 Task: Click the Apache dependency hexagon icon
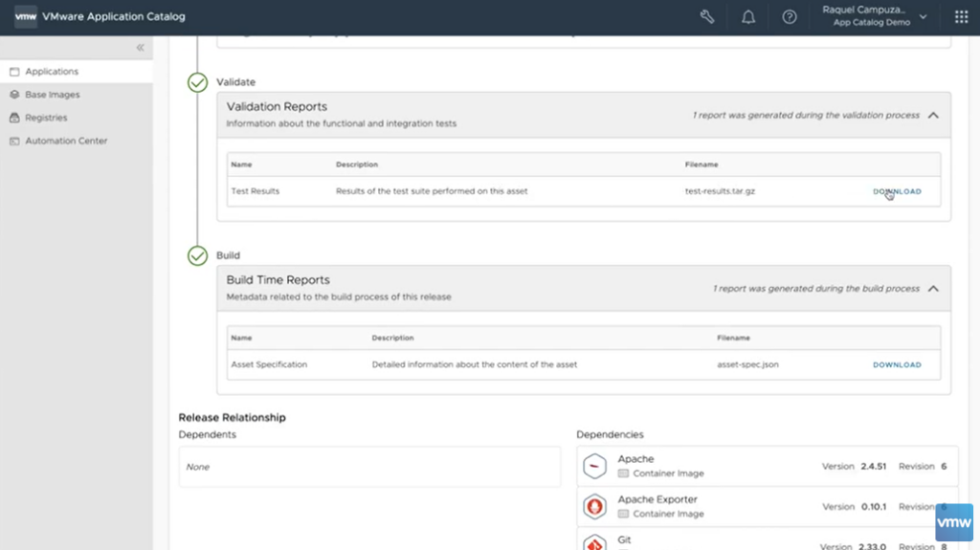point(595,466)
